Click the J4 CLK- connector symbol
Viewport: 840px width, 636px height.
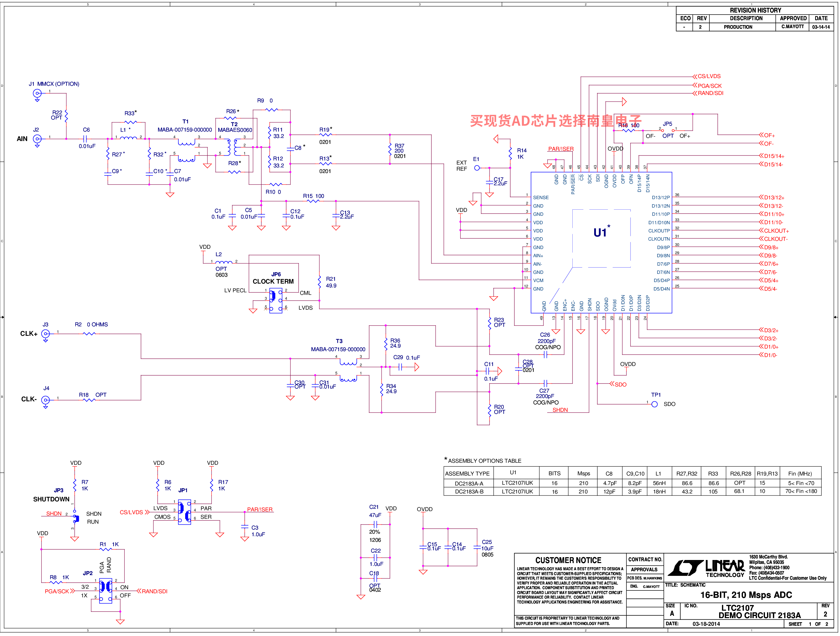(46, 400)
